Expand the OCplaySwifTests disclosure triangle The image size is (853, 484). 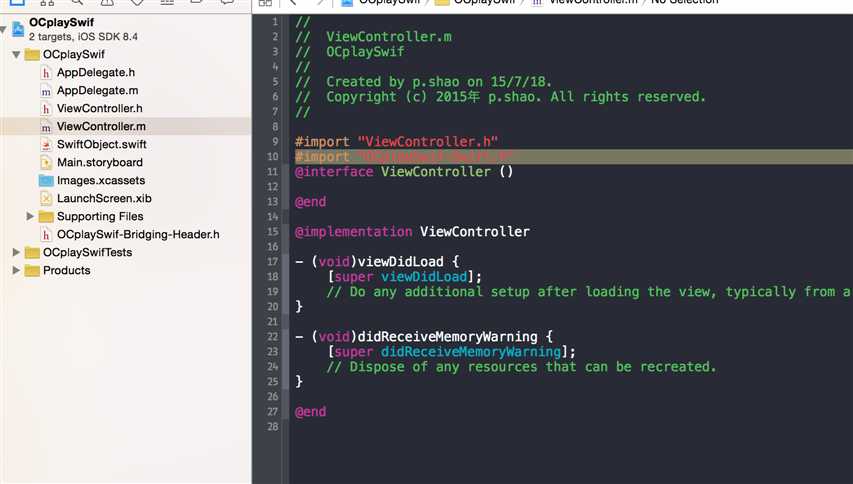pos(16,252)
